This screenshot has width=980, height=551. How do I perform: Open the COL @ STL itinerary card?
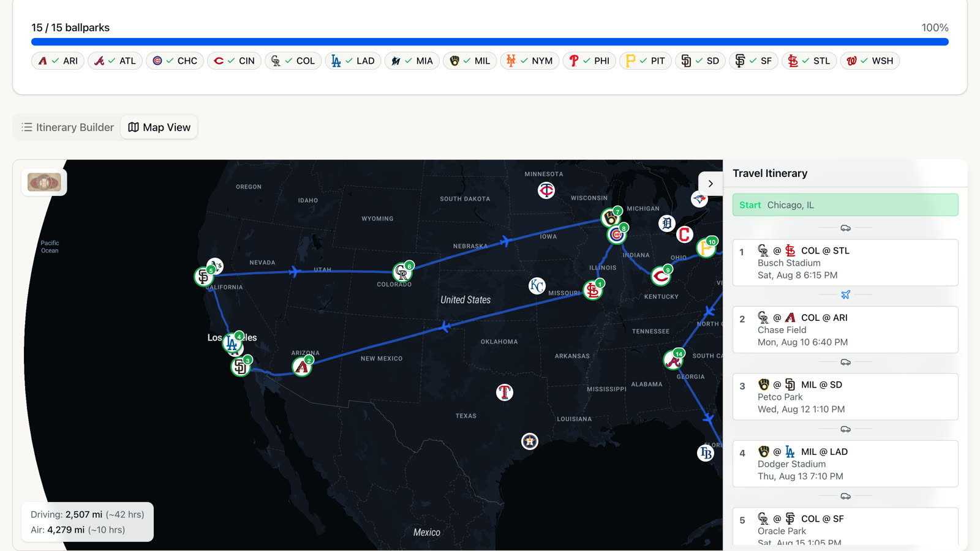coord(845,263)
